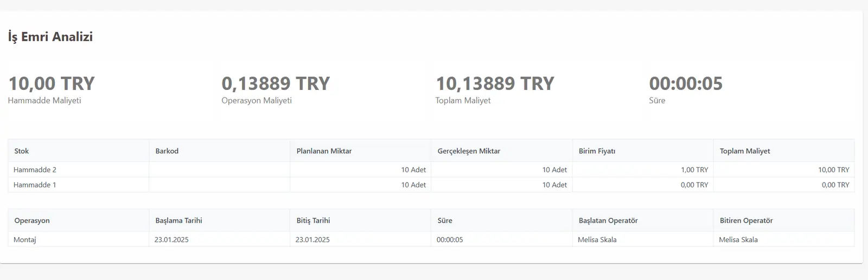Select the Hammadde 1 stock row name
The width and height of the screenshot is (868, 280).
click(35, 185)
